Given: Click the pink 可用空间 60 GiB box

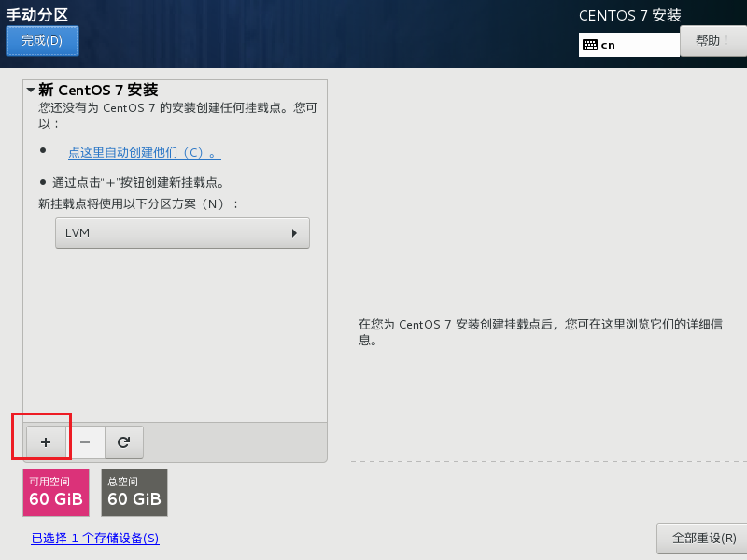Looking at the screenshot, I should pos(56,493).
